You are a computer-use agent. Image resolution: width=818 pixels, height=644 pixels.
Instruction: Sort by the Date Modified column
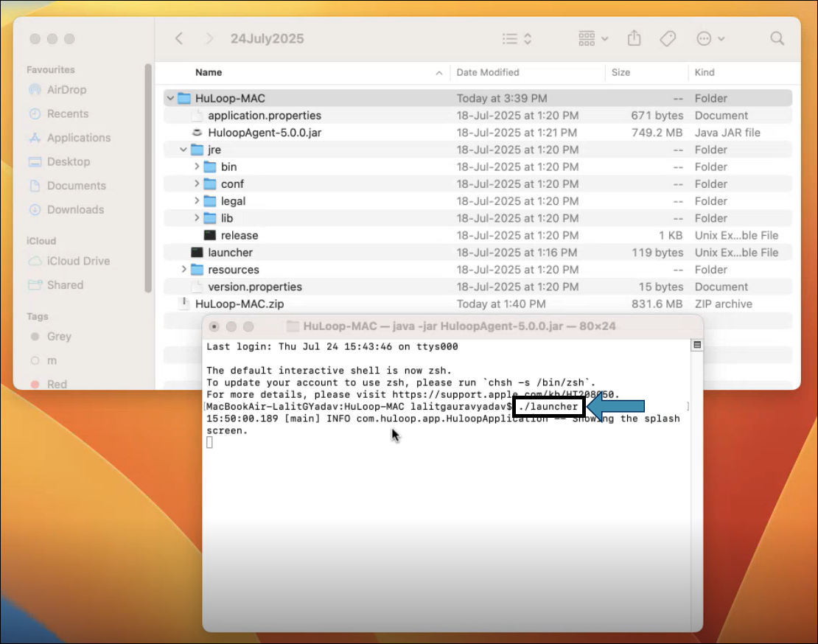[488, 72]
